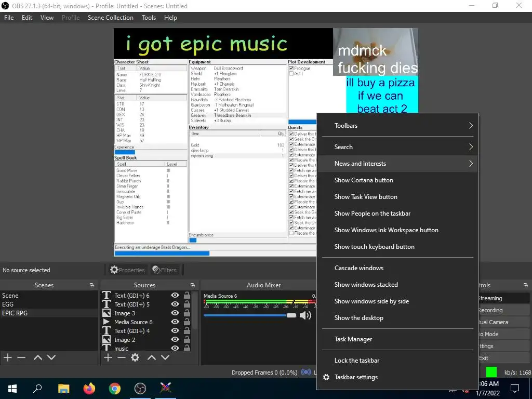Image resolution: width=532 pixels, height=399 pixels.
Task: Hide the Media Source 6 source
Action: click(x=175, y=322)
